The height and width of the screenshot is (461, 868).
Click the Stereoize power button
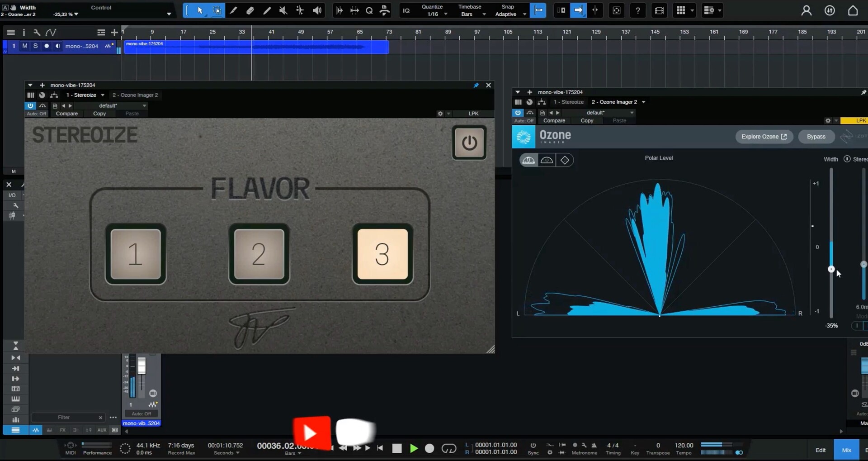tap(469, 143)
